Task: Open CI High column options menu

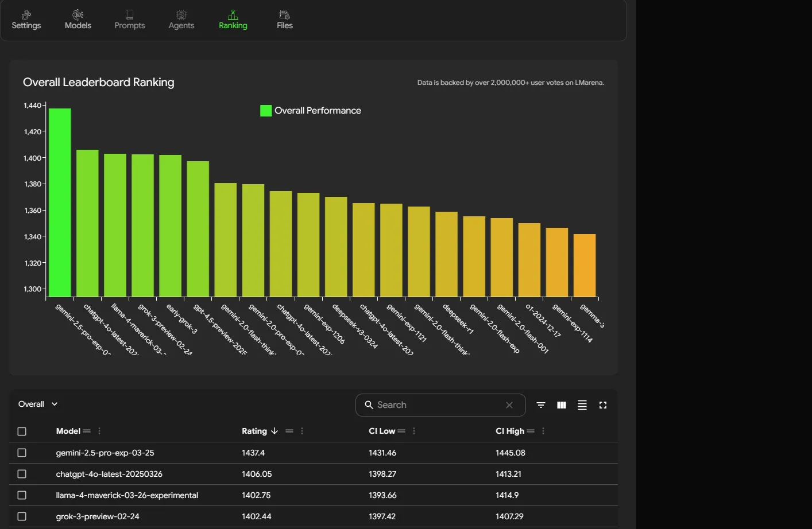Action: 543,431
